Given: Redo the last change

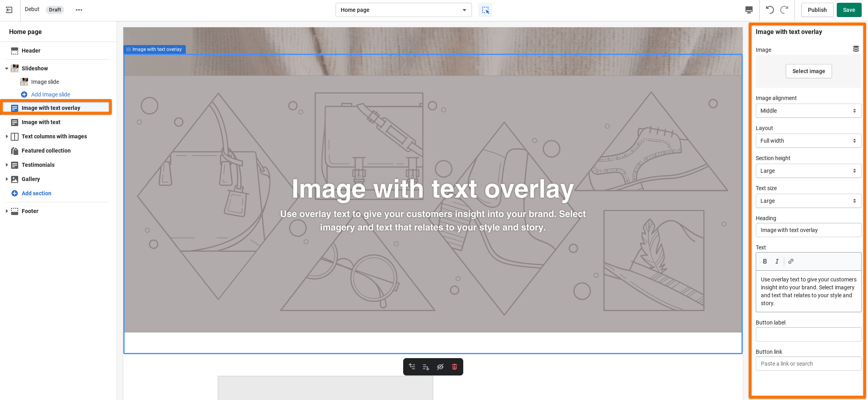Looking at the screenshot, I should 784,10.
